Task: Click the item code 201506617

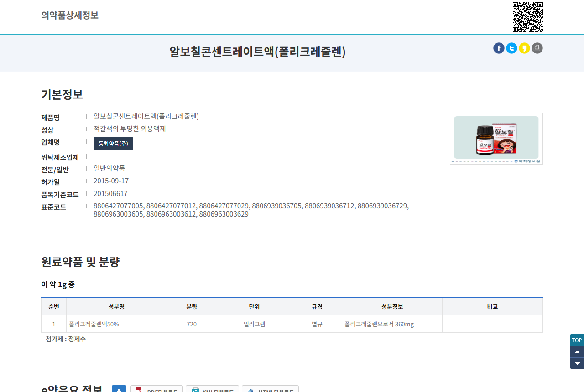Action: coord(110,194)
